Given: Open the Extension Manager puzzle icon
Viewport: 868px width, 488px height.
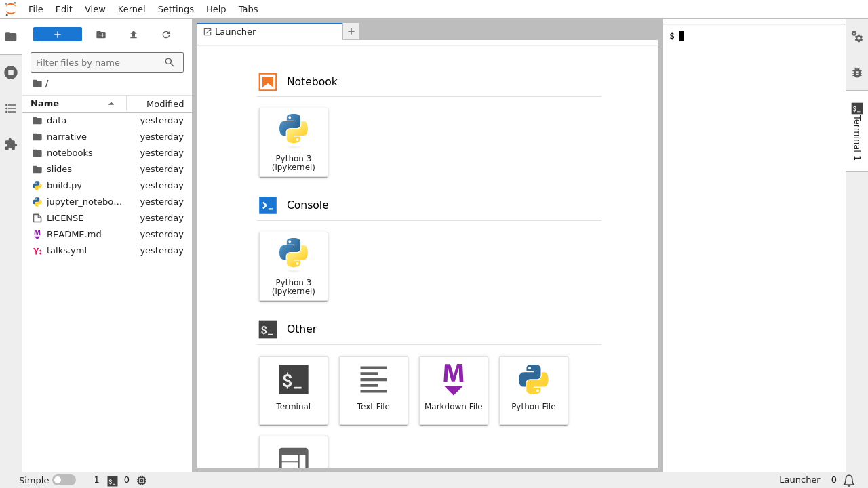Looking at the screenshot, I should coord(11,144).
